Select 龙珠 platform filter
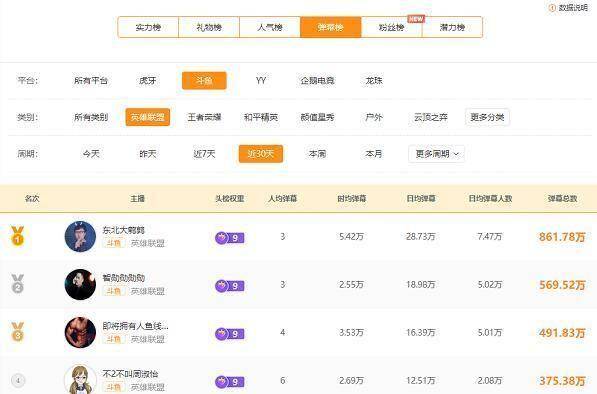Screen dimensions: 597x394 374,81
